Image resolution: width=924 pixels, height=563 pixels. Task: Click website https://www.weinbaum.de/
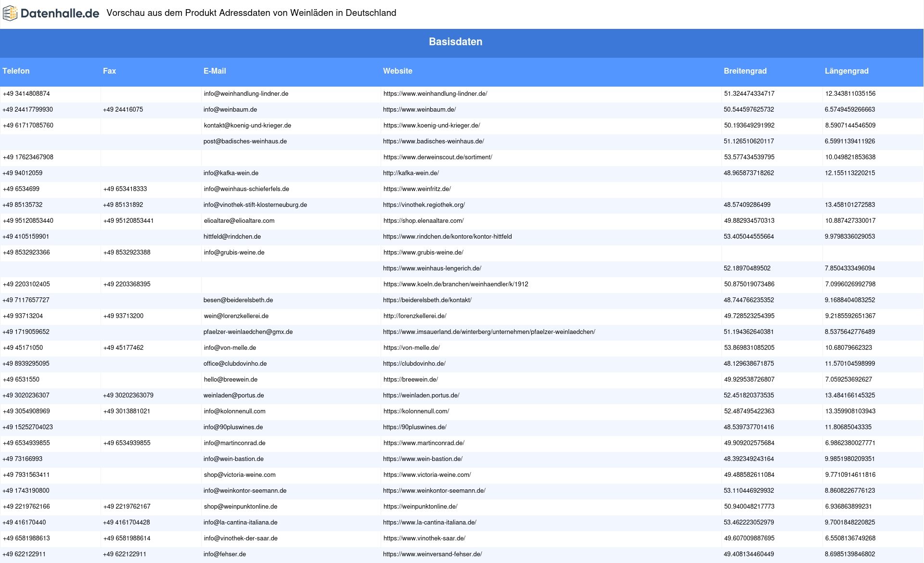pos(420,110)
